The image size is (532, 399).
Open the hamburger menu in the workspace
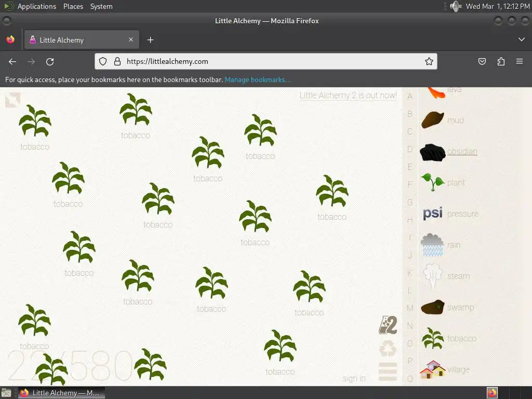click(x=388, y=371)
